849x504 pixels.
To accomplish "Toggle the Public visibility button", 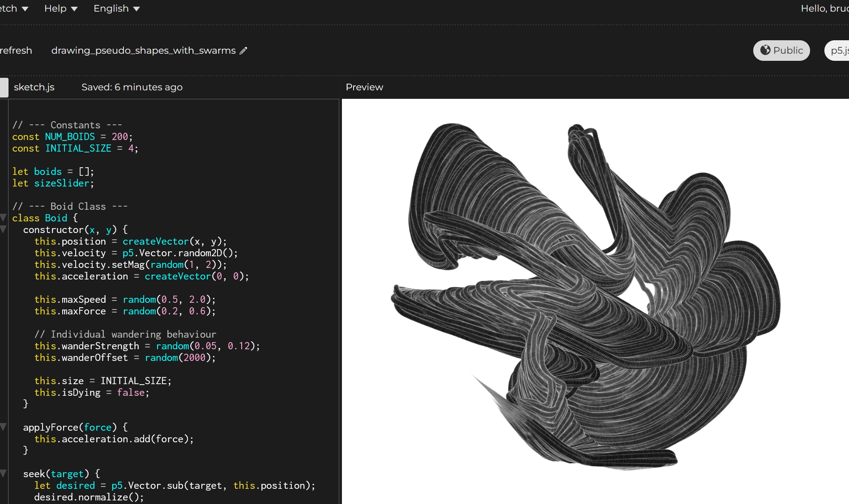I will 781,51.
